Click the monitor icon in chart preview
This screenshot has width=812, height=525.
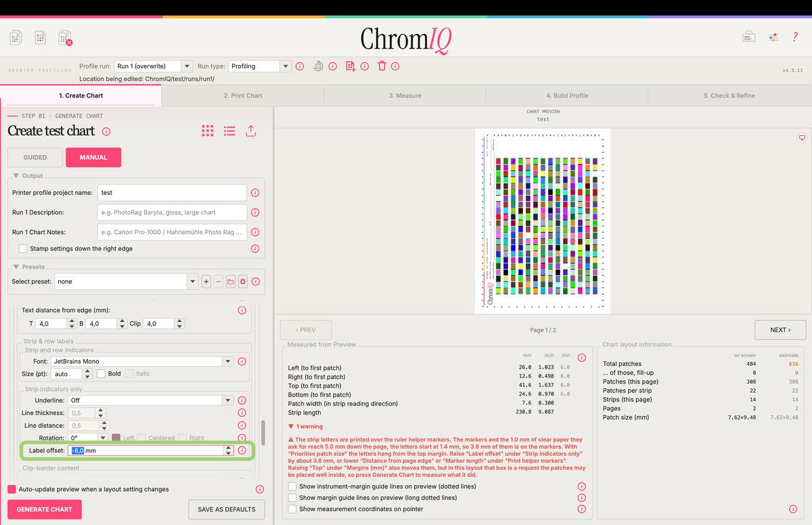click(x=802, y=138)
